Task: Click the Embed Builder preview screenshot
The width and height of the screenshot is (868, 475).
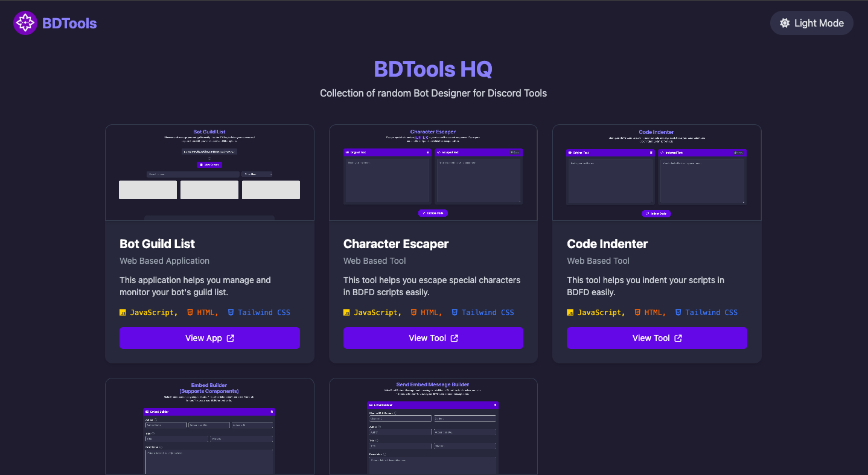Action: [209, 427]
